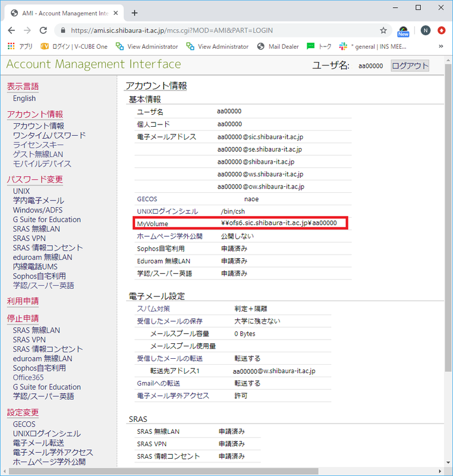
Task: Bookmark this page with star icon
Action: click(383, 30)
